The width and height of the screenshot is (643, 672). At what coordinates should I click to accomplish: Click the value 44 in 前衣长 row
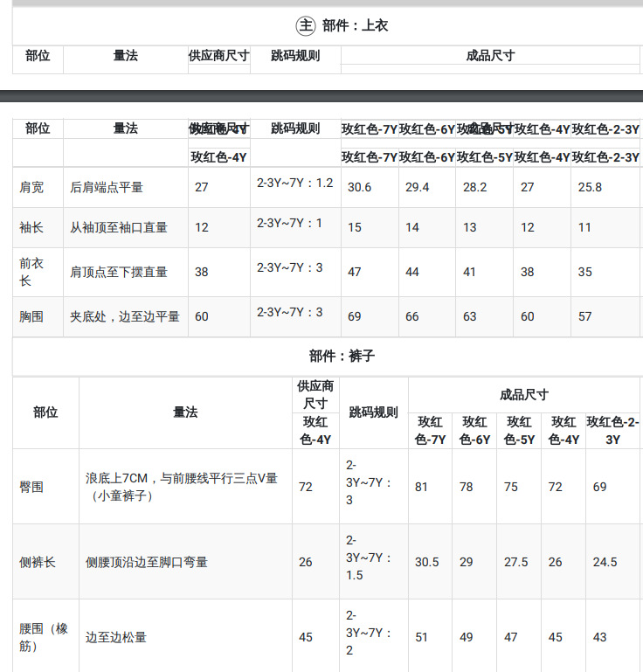[412, 272]
